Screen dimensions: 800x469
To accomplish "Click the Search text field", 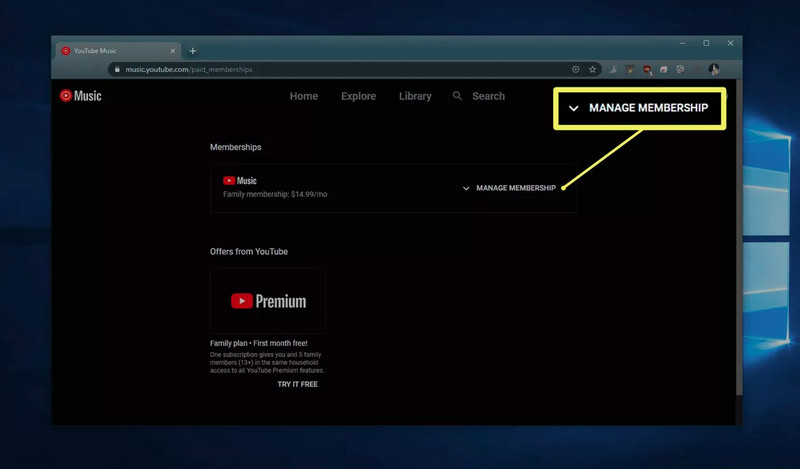I will pos(488,96).
